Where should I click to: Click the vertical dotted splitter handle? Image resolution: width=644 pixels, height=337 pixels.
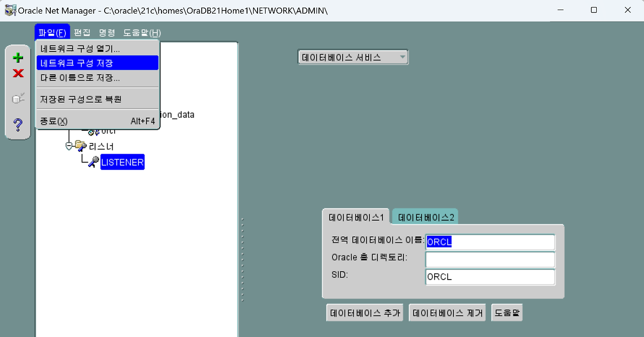click(242, 259)
